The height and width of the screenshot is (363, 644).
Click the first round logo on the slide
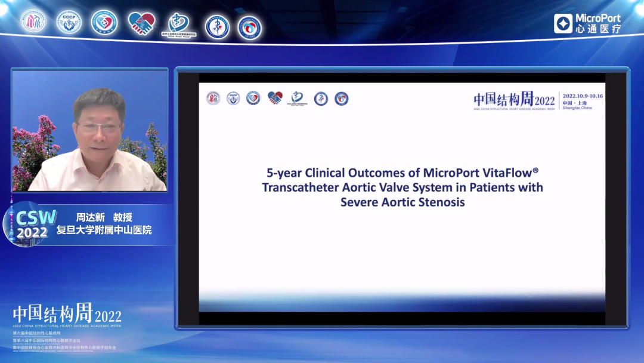213,99
